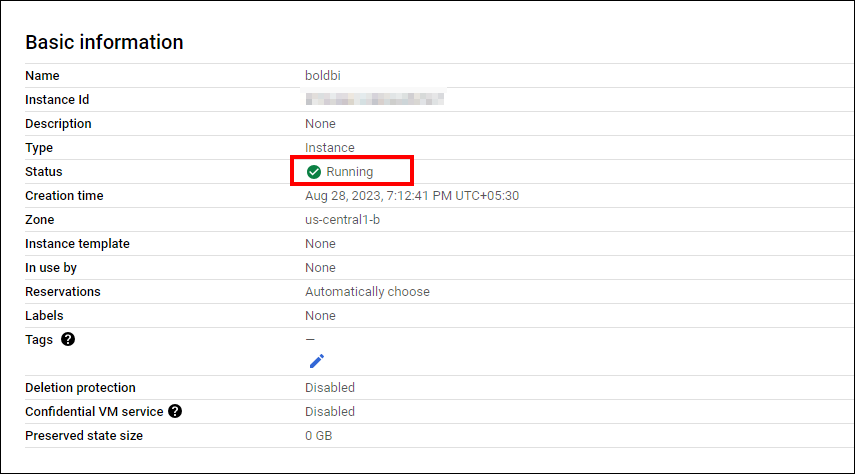The image size is (855, 474).
Task: Select the Reservations Automatically choose value
Action: 367,292
